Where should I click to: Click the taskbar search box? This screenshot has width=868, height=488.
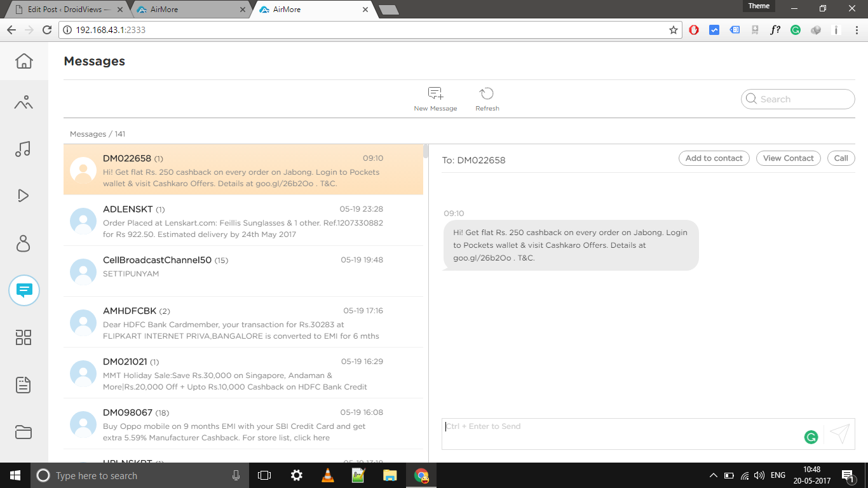point(139,475)
